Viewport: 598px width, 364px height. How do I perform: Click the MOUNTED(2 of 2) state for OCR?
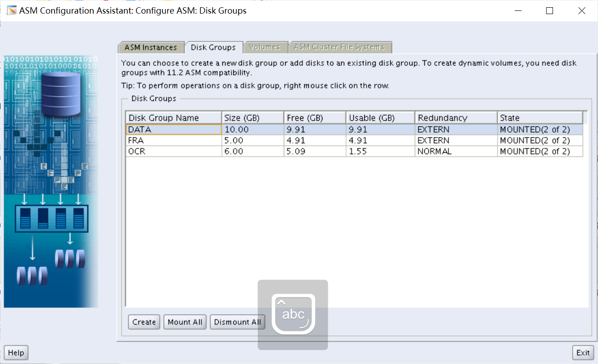[540, 151]
